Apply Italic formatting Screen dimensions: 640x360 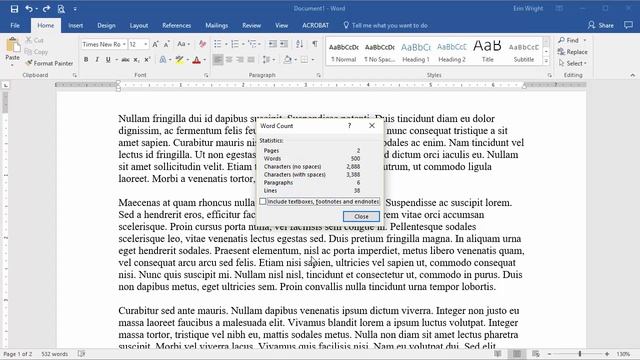coord(97,60)
